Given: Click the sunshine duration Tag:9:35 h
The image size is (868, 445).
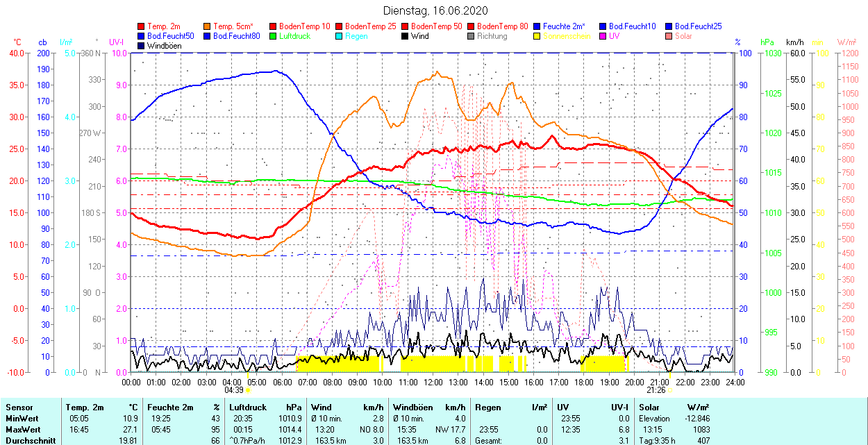Looking at the screenshot, I should pos(658,441).
